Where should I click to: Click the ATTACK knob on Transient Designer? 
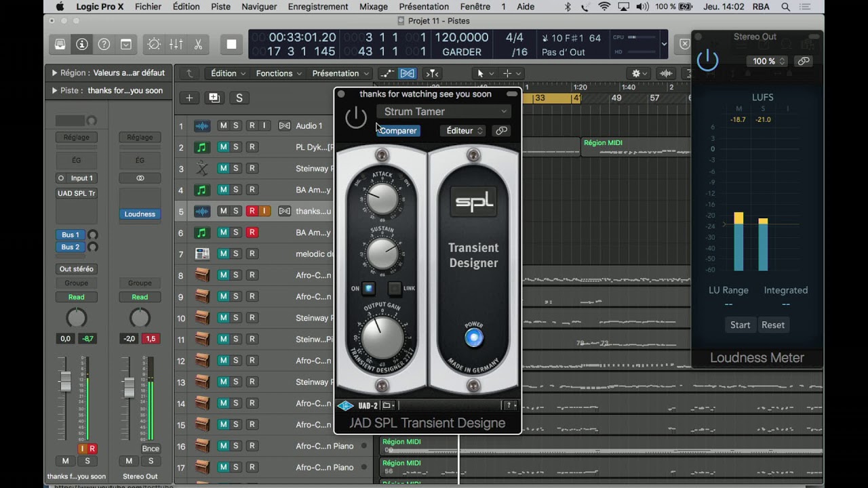382,199
